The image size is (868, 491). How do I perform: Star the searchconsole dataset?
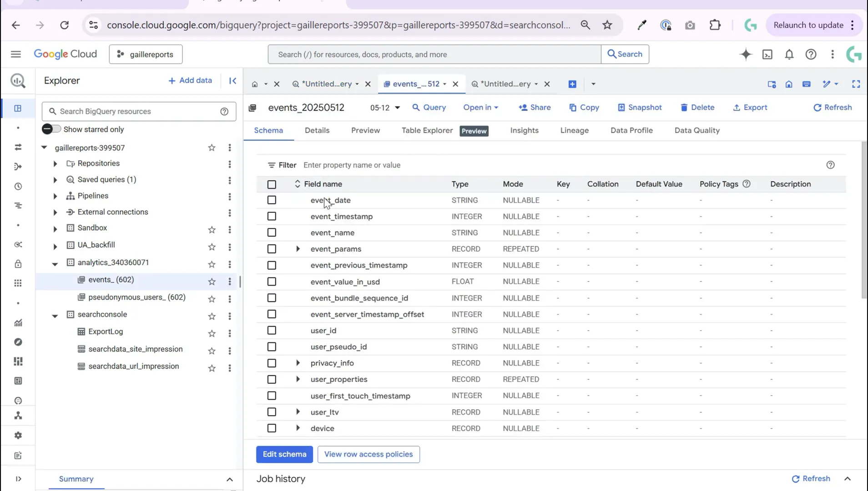tap(212, 316)
